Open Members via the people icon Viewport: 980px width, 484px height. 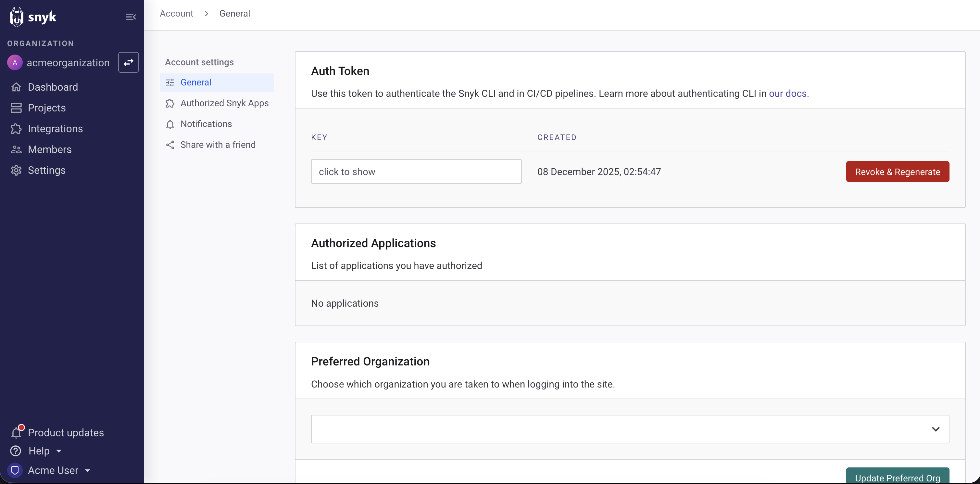16,149
